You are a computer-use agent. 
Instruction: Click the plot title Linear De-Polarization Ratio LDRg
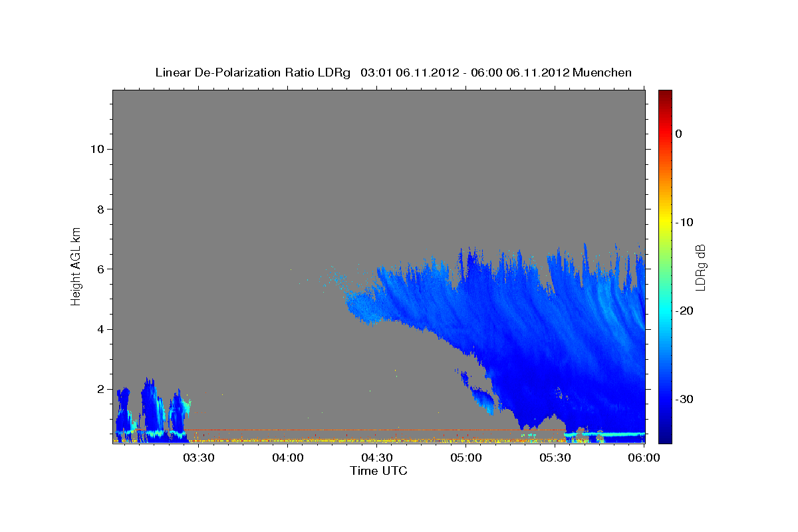(253, 72)
